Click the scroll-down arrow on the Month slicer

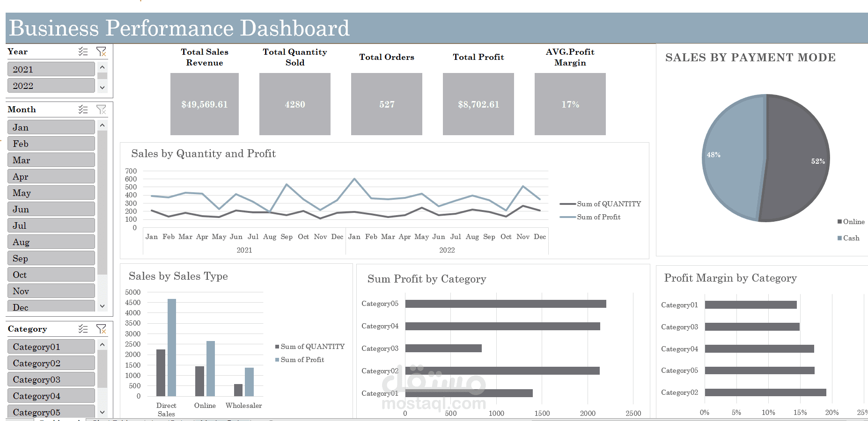pyautogui.click(x=102, y=305)
